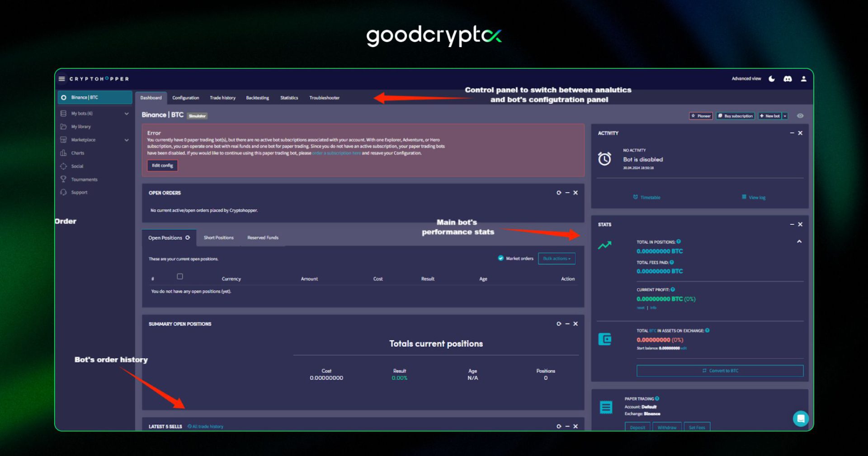868x456 pixels.
Task: Click the reset link under Current profit
Action: (641, 308)
